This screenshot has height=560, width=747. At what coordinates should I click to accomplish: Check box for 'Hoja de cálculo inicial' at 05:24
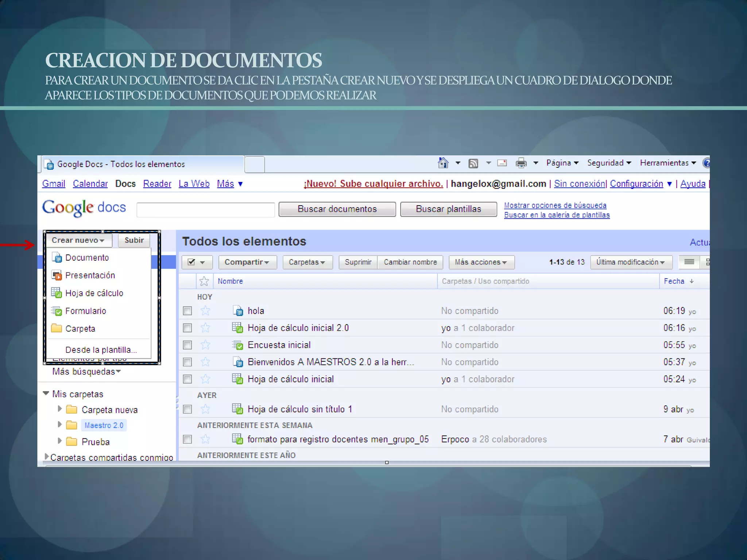pos(187,379)
